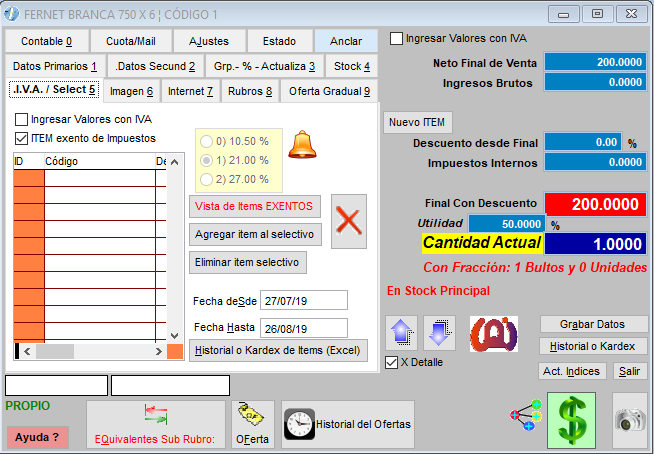Click the colored network nodes icon
The height and width of the screenshot is (454, 654).
coord(526,415)
